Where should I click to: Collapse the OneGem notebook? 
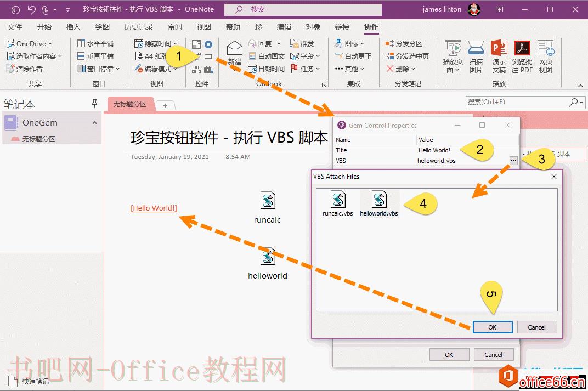94,123
